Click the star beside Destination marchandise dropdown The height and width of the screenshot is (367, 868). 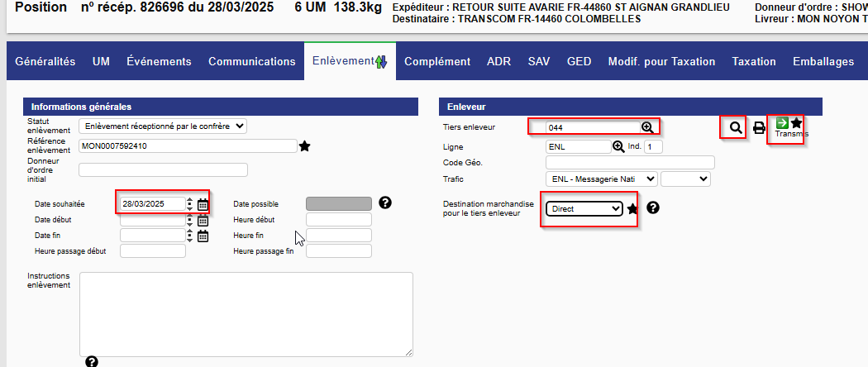(x=632, y=208)
